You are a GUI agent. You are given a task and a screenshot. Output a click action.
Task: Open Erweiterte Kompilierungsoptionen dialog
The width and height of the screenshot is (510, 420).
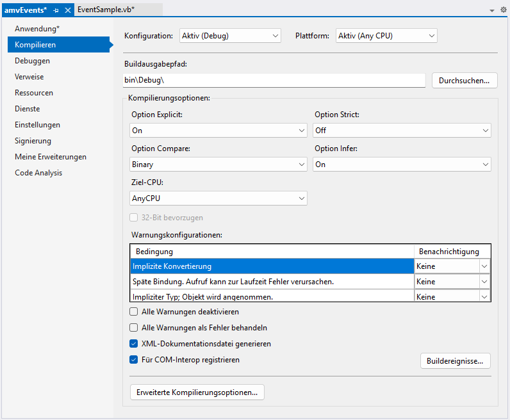tap(197, 392)
